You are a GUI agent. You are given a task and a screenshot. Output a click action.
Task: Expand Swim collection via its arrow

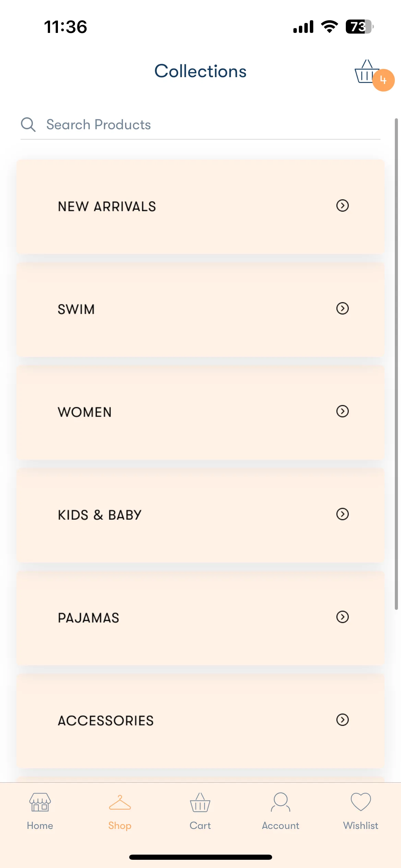pos(342,309)
